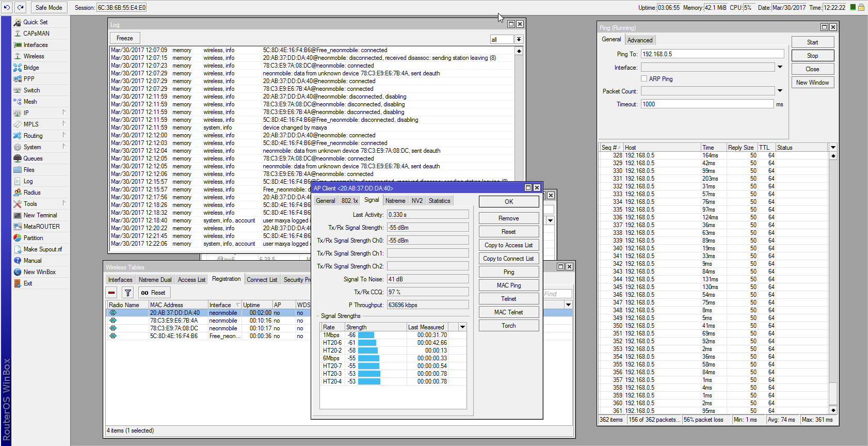Screen dimensions: 868x446
Task: Click the undo arrow icon in top toolbar
Action: click(x=7, y=7)
